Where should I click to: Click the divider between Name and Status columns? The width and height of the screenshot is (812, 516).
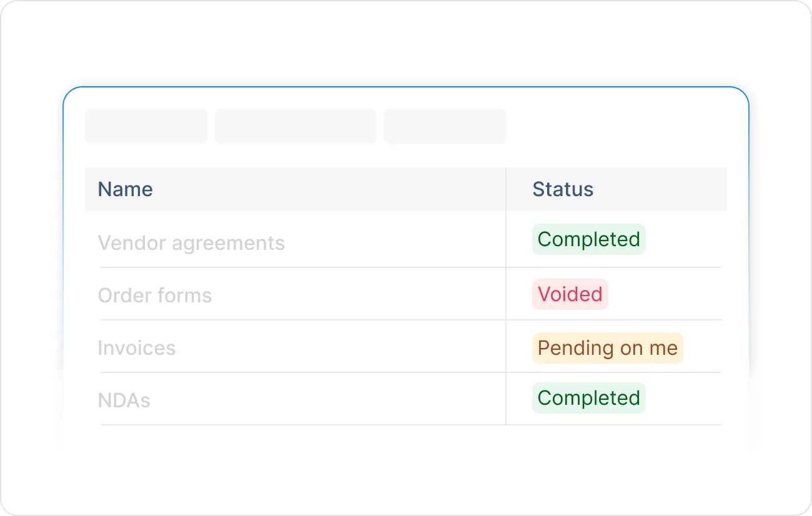click(x=506, y=294)
